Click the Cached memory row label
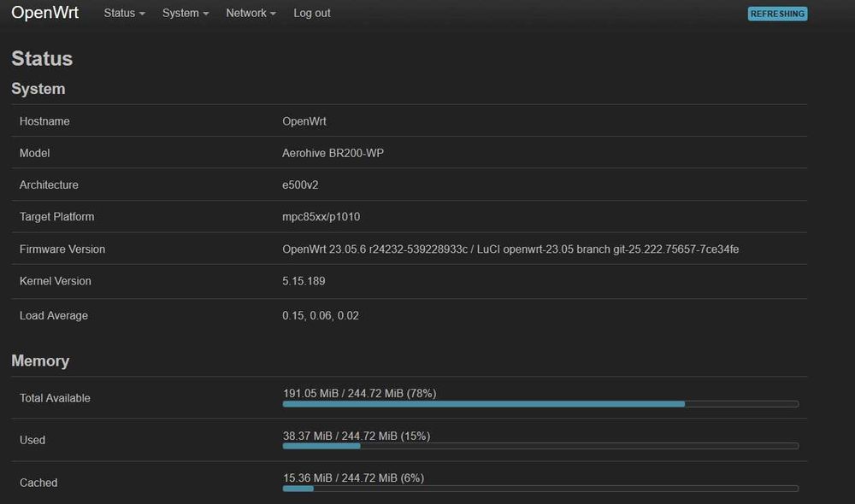The width and height of the screenshot is (855, 504). pos(38,483)
